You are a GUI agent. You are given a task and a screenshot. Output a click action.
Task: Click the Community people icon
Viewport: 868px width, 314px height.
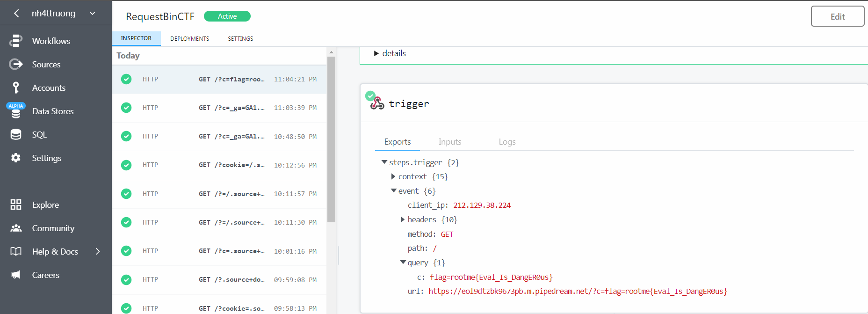pos(16,228)
